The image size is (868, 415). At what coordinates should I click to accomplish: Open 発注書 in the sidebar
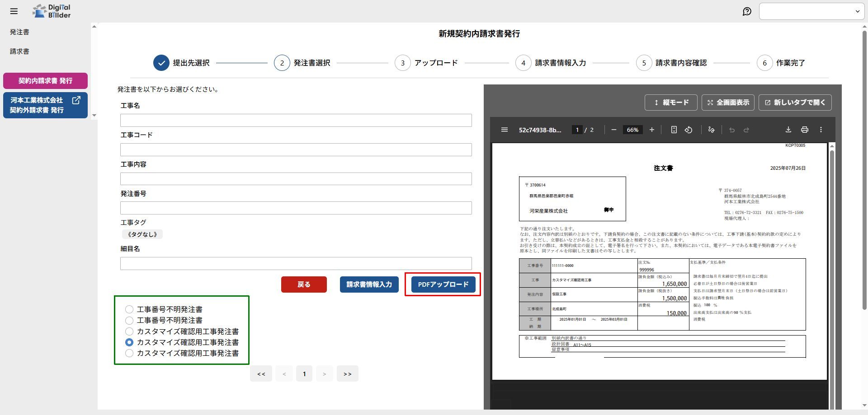point(19,32)
